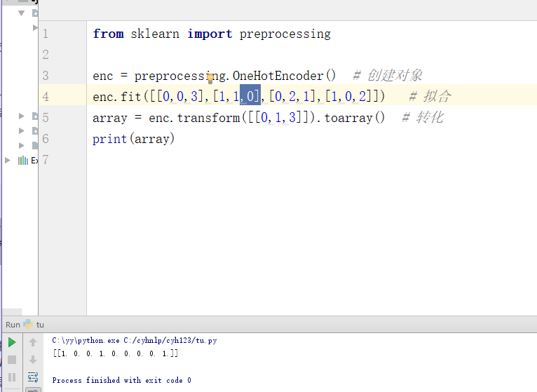537x392 pixels.
Task: Click highlighted line number 4 in the gutter
Action: click(46, 97)
